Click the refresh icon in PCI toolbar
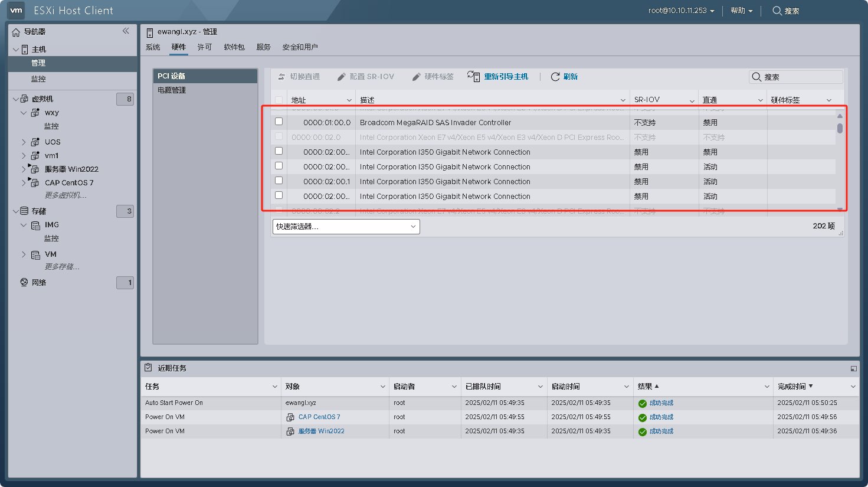This screenshot has height=487, width=868. (555, 77)
